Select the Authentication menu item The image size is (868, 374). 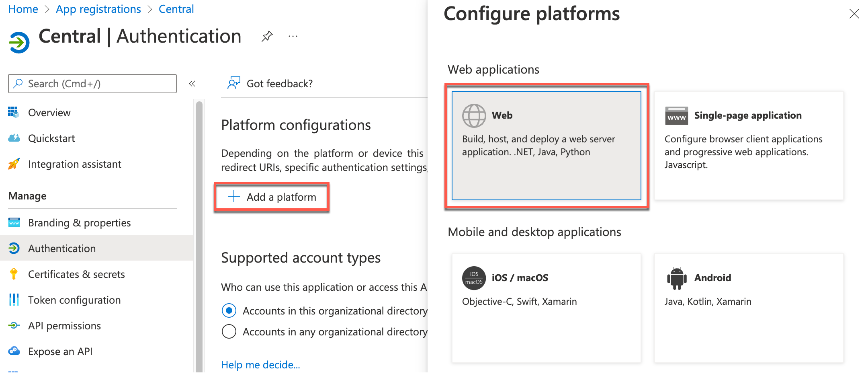pos(96,249)
